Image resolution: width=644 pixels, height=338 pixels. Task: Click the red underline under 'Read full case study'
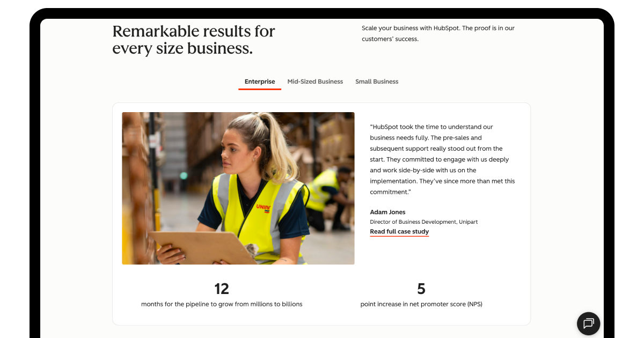pos(399,236)
